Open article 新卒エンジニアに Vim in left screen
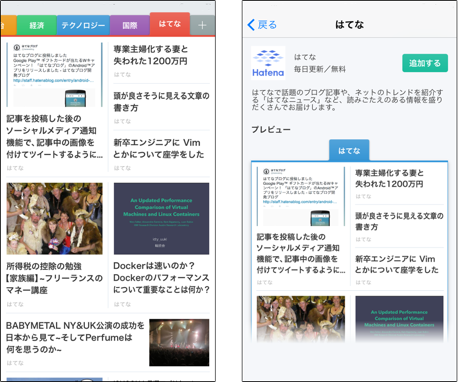The width and height of the screenshot is (458, 382). coord(159,148)
